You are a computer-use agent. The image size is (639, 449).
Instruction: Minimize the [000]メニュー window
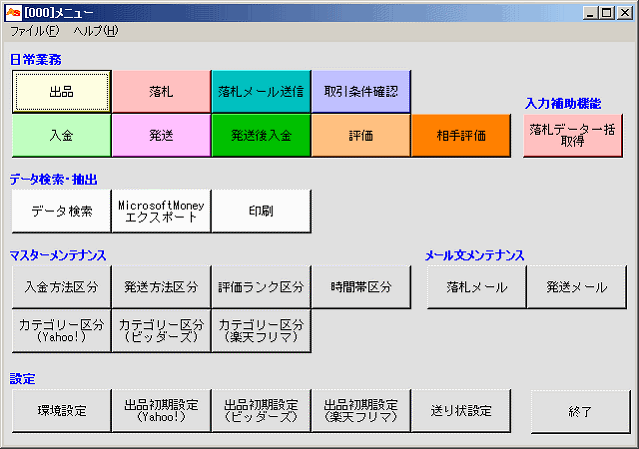pyautogui.click(x=590, y=13)
